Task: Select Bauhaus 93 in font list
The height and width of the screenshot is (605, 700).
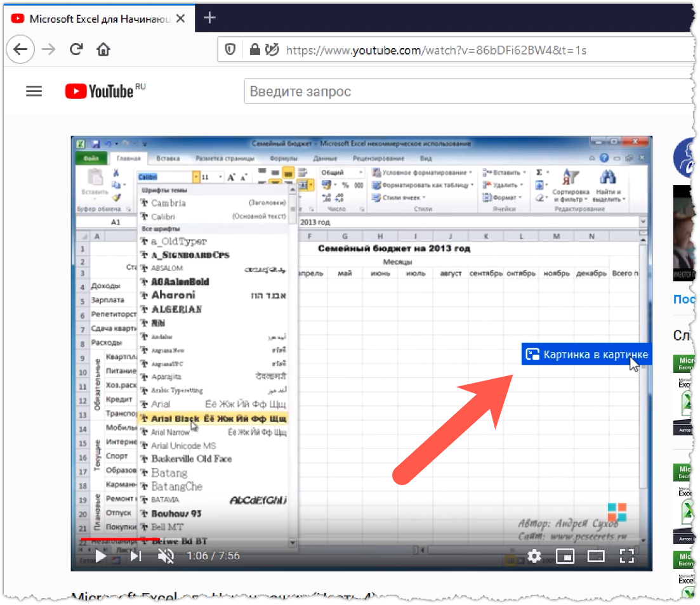Action: [x=213, y=514]
